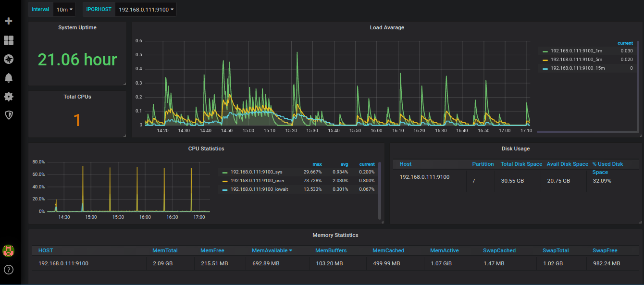
Task: Click yellow color swatch of 9100_5m series
Action: pyautogui.click(x=545, y=60)
